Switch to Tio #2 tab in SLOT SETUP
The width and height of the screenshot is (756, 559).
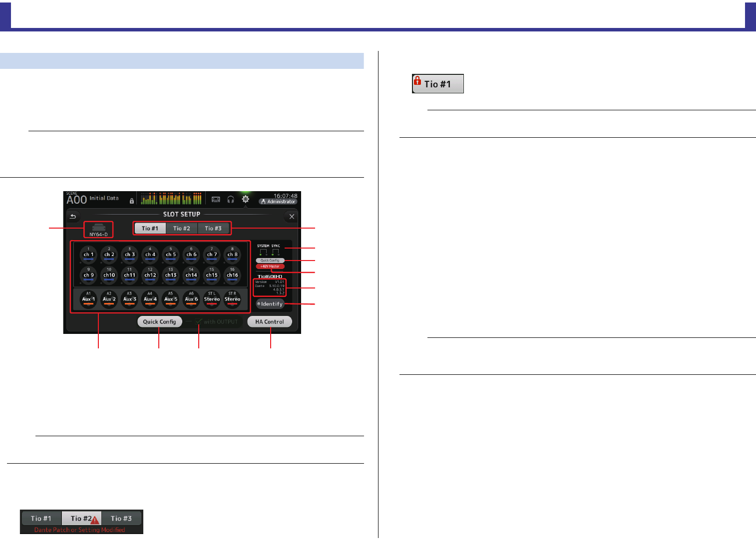pos(182,228)
